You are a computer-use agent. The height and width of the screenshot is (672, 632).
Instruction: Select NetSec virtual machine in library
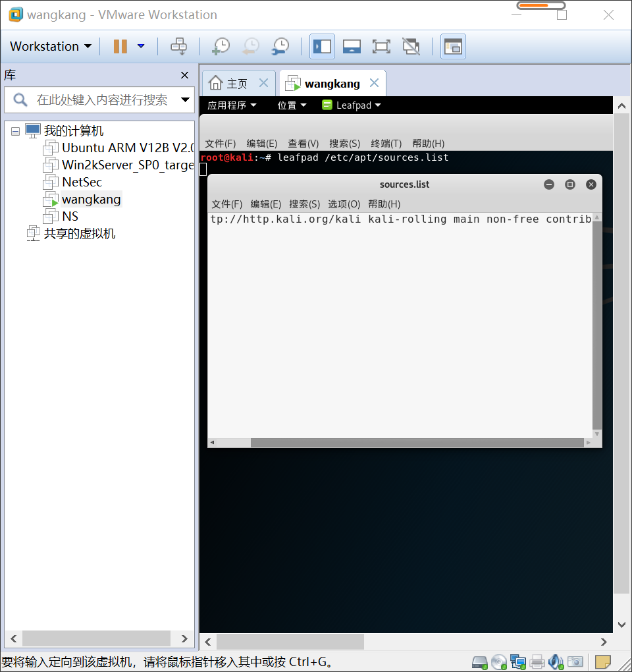pyautogui.click(x=82, y=182)
